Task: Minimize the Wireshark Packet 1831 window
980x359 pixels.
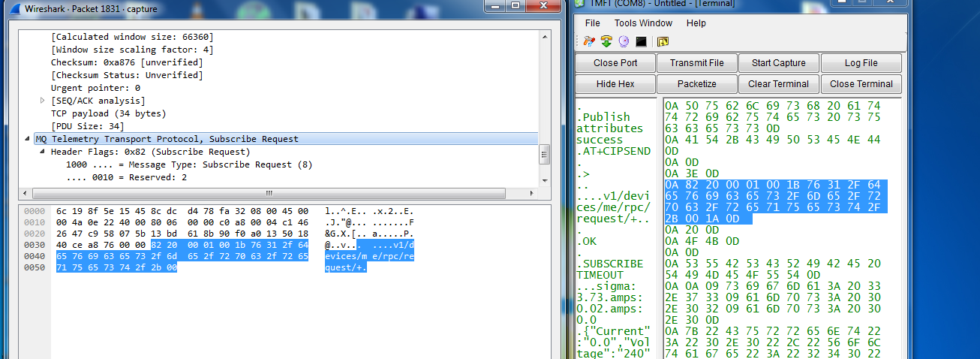Action: (x=494, y=5)
